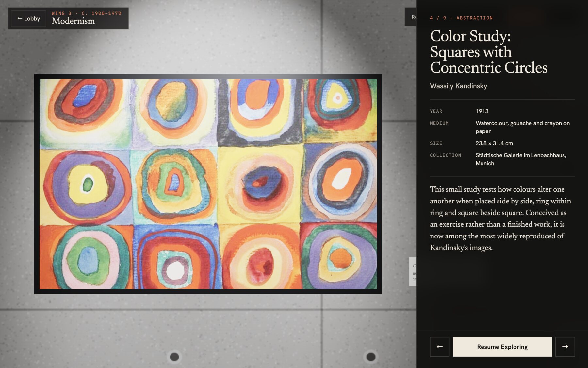
Task: Click the Resume Exploring button
Action: click(x=502, y=347)
